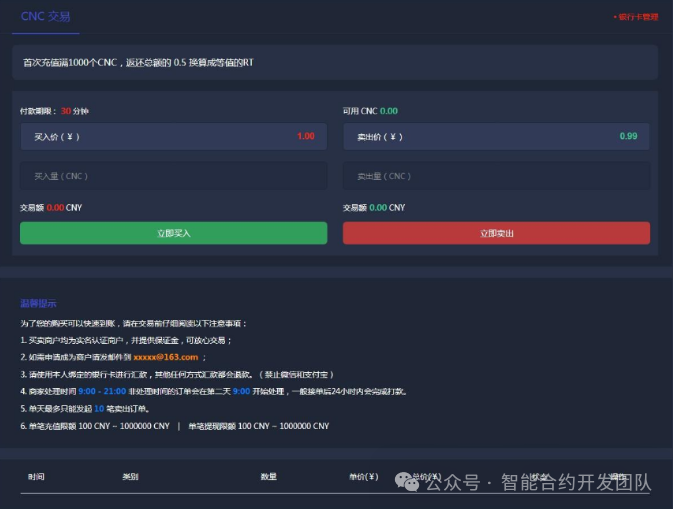Click the buy-side 交易额 0.00 CNY text
Image resolution: width=673 pixels, height=509 pixels.
click(51, 208)
